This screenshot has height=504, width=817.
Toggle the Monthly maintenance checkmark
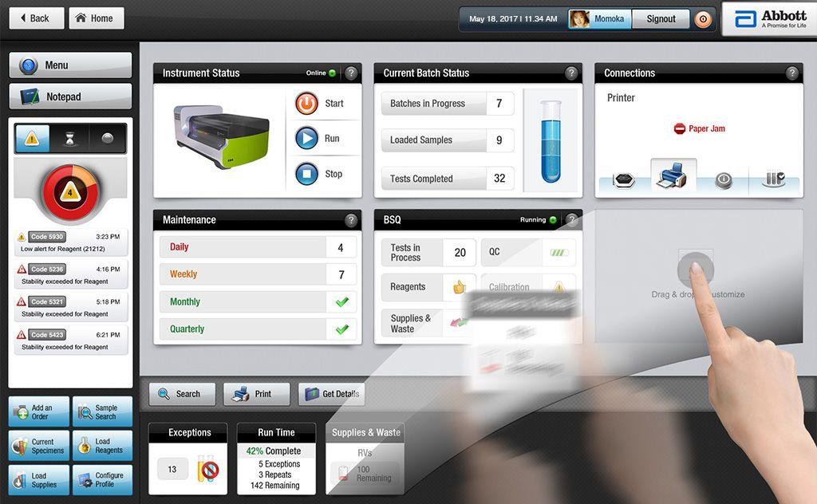pyautogui.click(x=342, y=302)
